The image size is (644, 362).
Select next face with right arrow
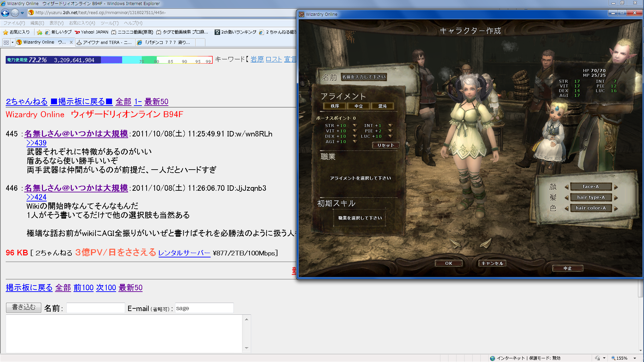coord(616,187)
